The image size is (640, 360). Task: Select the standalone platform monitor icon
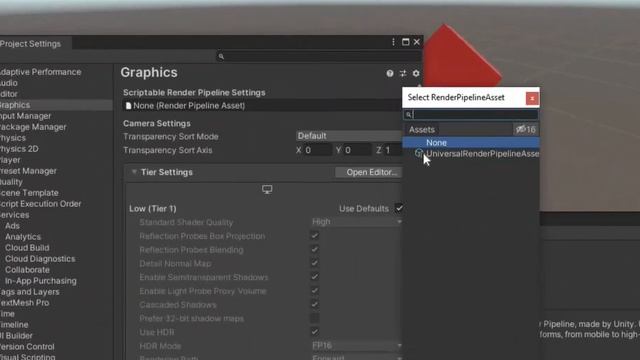(x=267, y=189)
